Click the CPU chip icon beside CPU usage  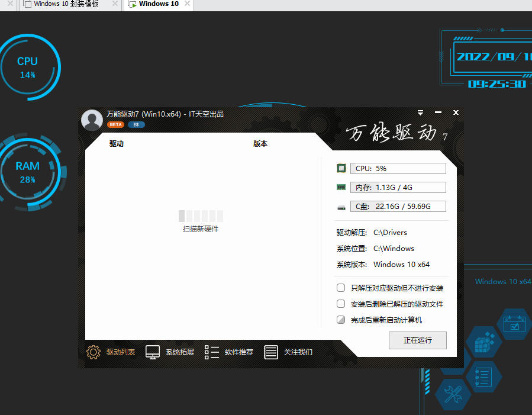pos(341,168)
